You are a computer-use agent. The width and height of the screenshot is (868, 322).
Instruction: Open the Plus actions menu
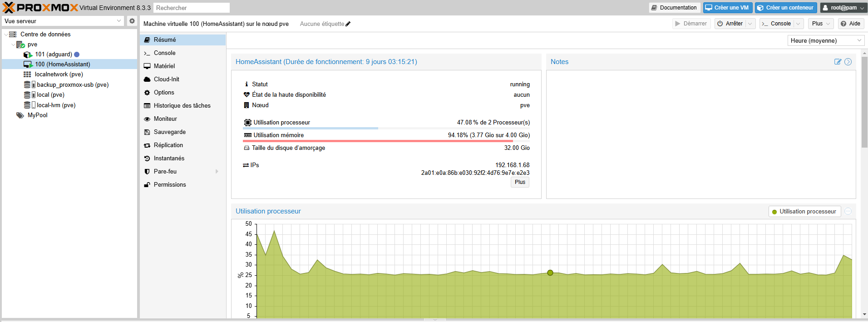point(821,24)
